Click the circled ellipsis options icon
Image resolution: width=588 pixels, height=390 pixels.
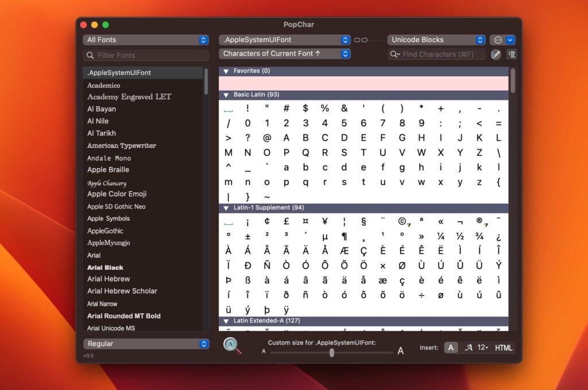[x=498, y=40]
